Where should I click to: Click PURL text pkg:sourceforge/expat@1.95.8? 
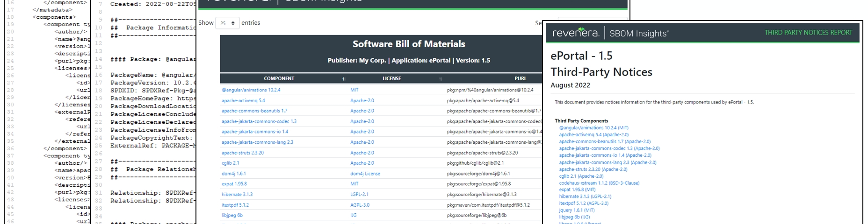pos(479,184)
